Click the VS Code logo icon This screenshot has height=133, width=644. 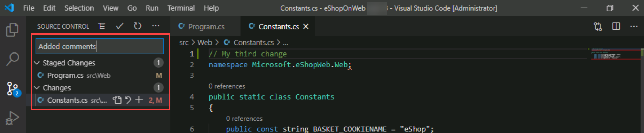point(9,8)
